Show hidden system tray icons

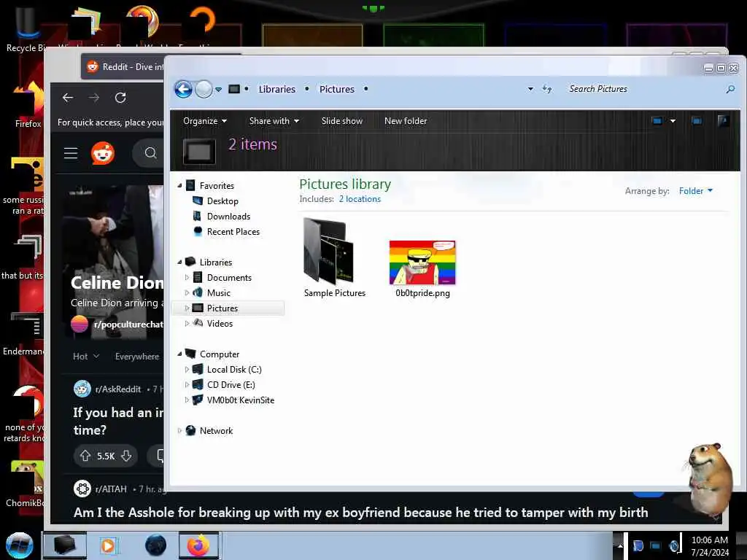click(620, 546)
